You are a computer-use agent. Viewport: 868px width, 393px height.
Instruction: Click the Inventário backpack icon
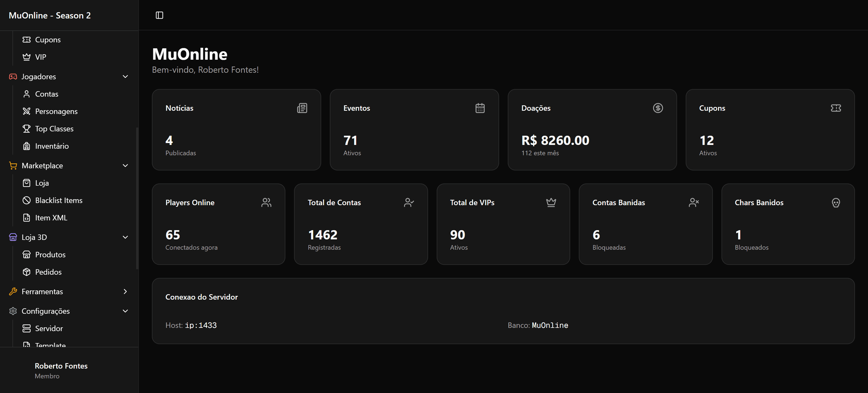pos(26,146)
